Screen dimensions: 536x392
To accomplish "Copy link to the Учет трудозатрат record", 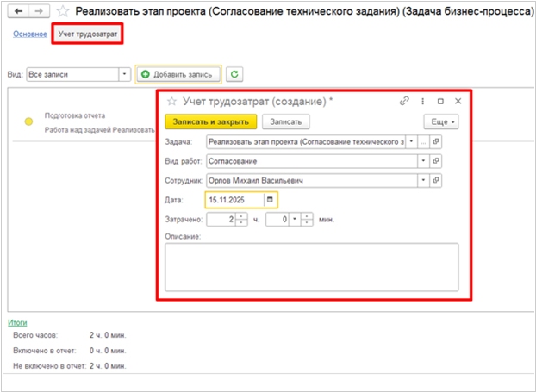I will click(403, 102).
